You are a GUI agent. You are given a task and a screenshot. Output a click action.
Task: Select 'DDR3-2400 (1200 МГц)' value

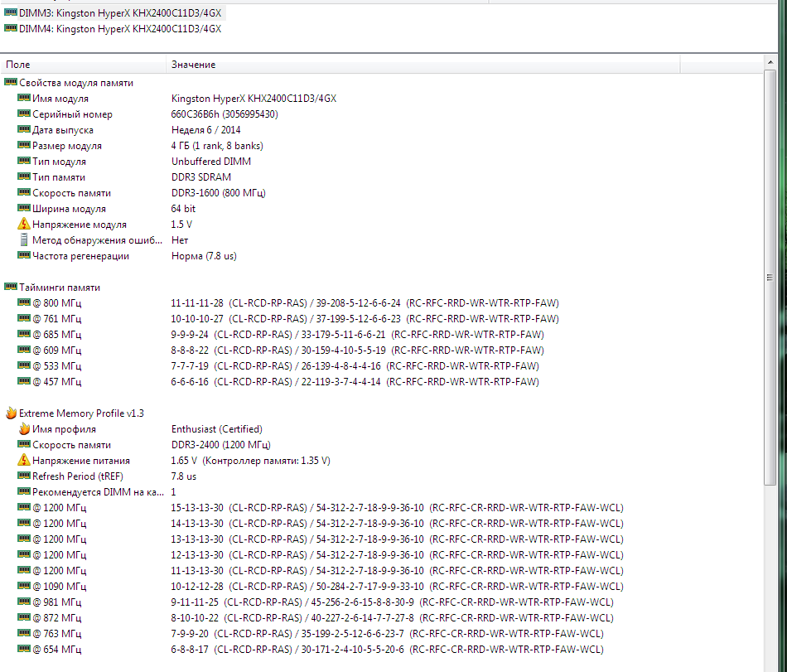pyautogui.click(x=221, y=445)
